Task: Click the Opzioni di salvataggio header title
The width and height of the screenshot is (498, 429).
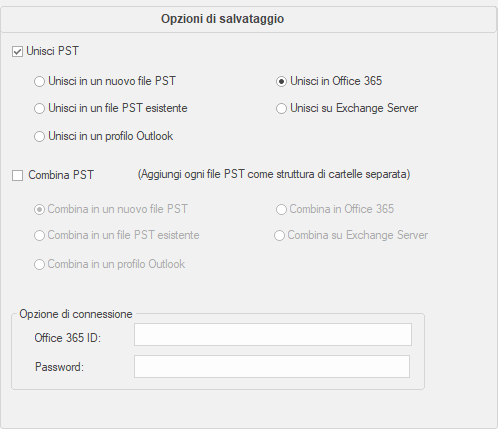Action: [x=222, y=19]
